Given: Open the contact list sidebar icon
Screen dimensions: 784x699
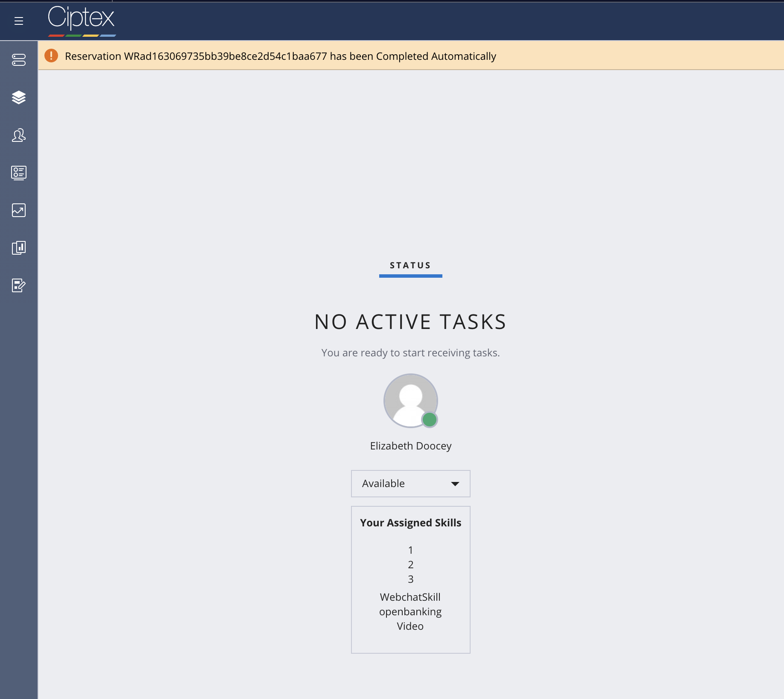Looking at the screenshot, I should point(19,173).
